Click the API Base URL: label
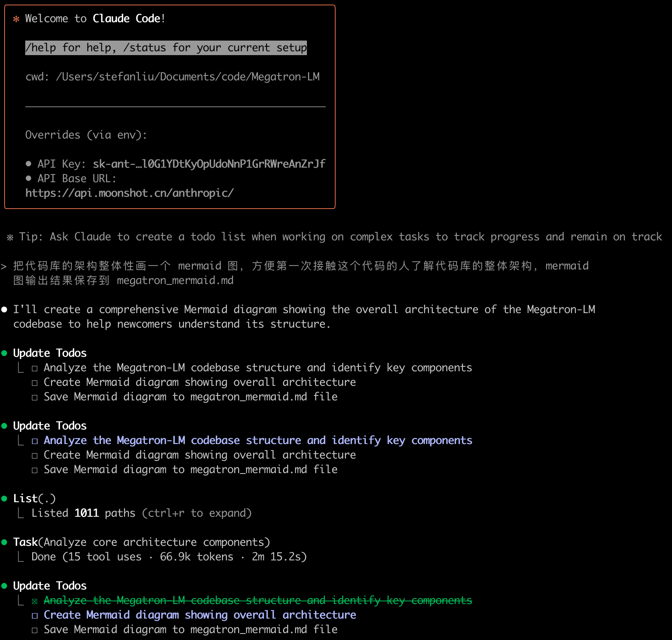This screenshot has height=640, width=672. (77, 178)
